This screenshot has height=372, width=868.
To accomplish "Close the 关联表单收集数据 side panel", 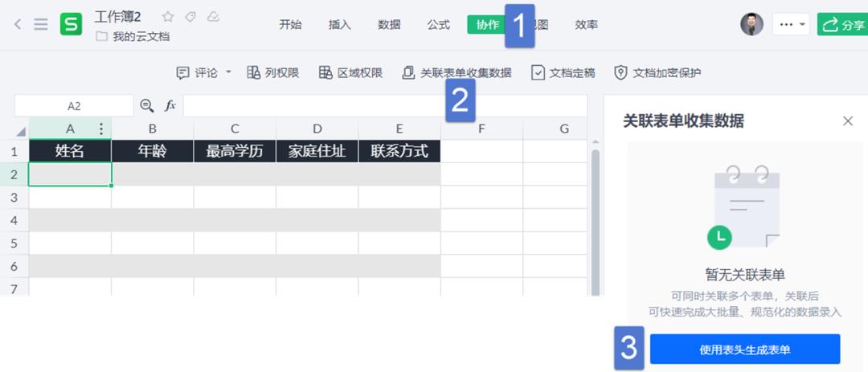I will 848,121.
